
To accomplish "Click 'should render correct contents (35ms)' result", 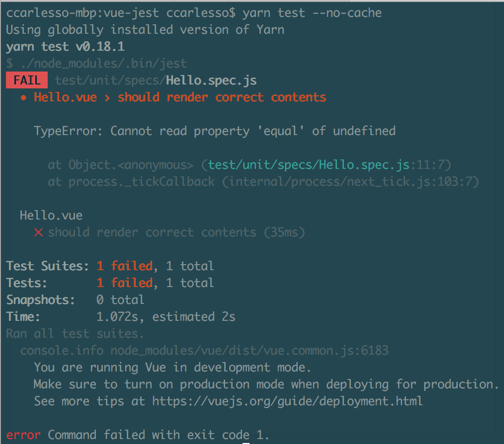I will [x=176, y=232].
